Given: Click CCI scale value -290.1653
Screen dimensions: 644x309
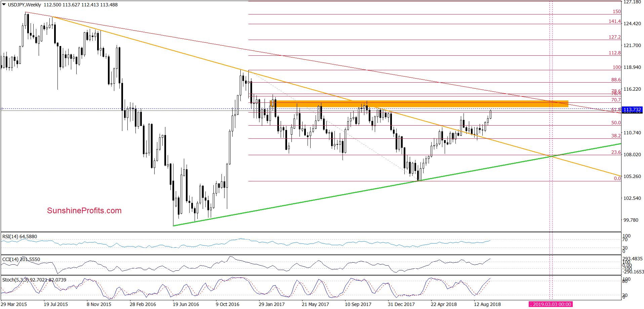Looking at the screenshot, I should [x=633, y=272].
